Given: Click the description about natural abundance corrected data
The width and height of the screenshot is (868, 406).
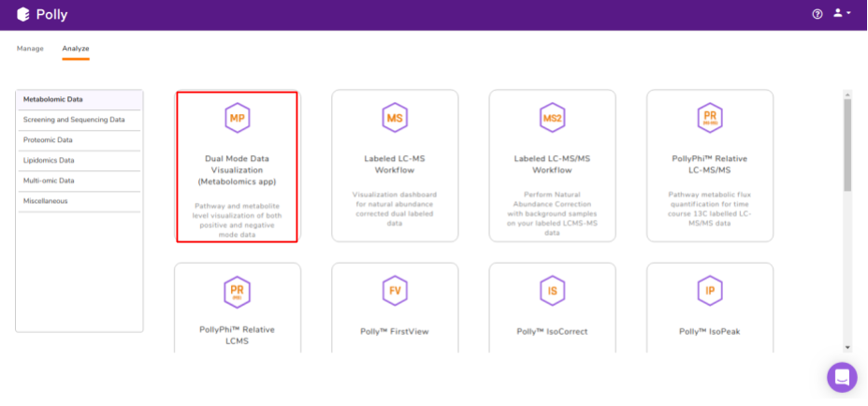Looking at the screenshot, I should 395,209.
